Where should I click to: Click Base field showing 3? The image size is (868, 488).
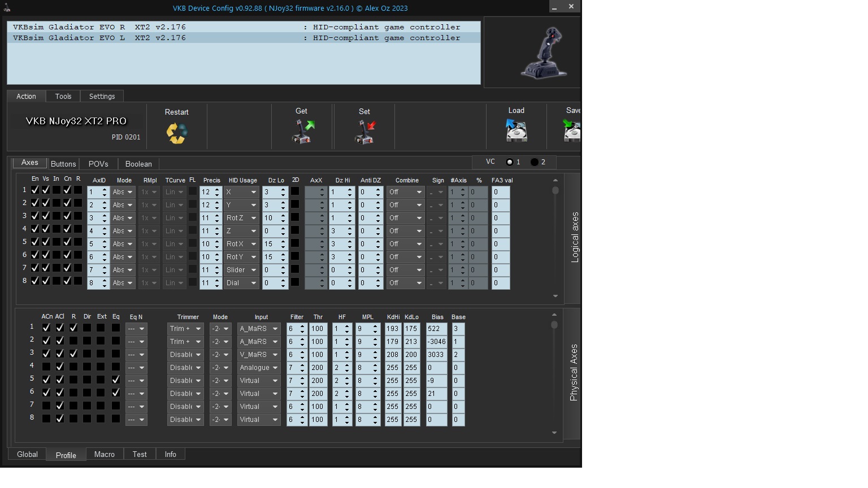tap(458, 329)
